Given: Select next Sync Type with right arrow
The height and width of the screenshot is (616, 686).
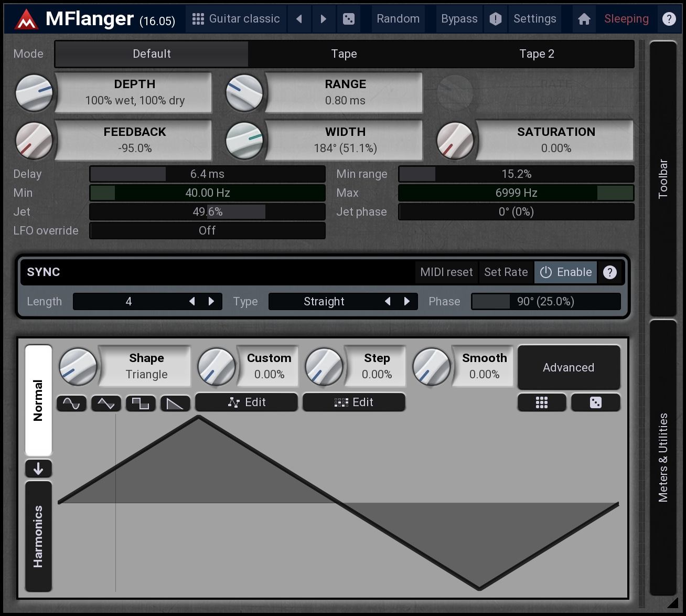Looking at the screenshot, I should [407, 301].
